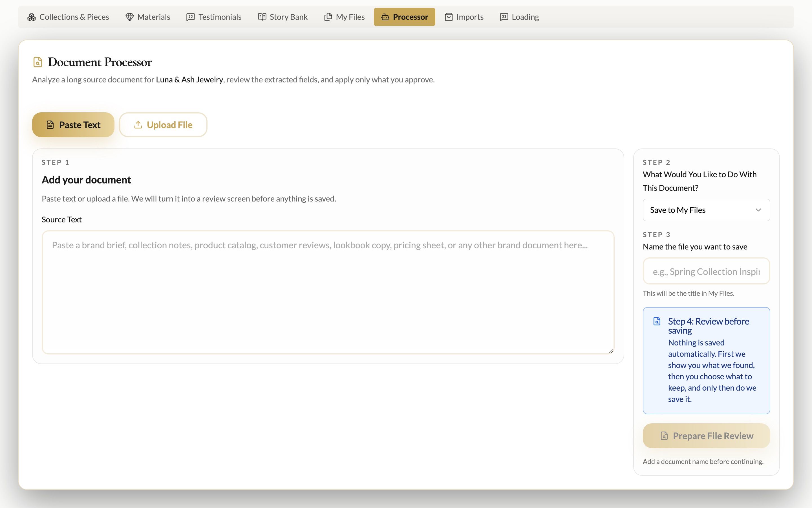Click 'This will be the title in My Files' hint
812x508 pixels.
click(689, 293)
